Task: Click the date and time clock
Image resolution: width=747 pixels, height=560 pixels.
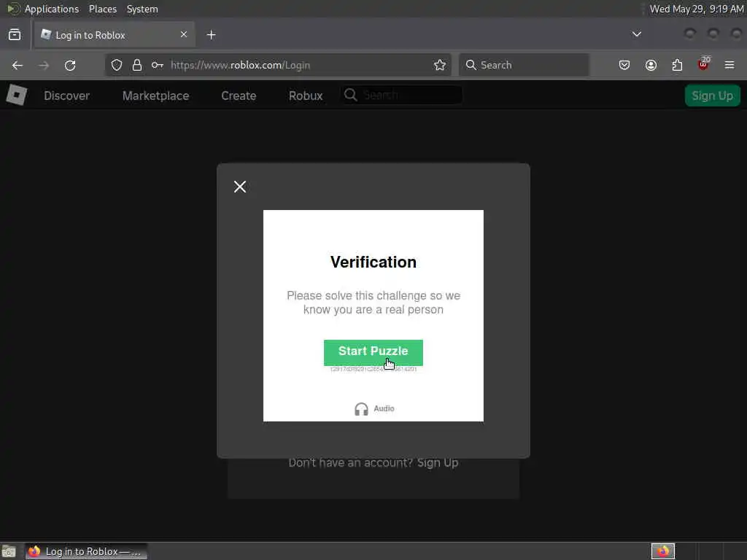Action: click(697, 9)
